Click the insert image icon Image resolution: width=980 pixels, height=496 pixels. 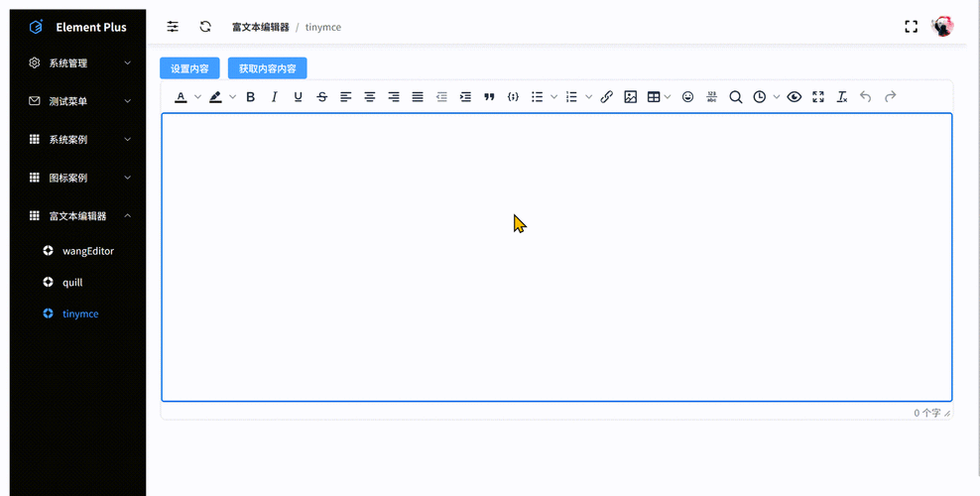pyautogui.click(x=630, y=97)
